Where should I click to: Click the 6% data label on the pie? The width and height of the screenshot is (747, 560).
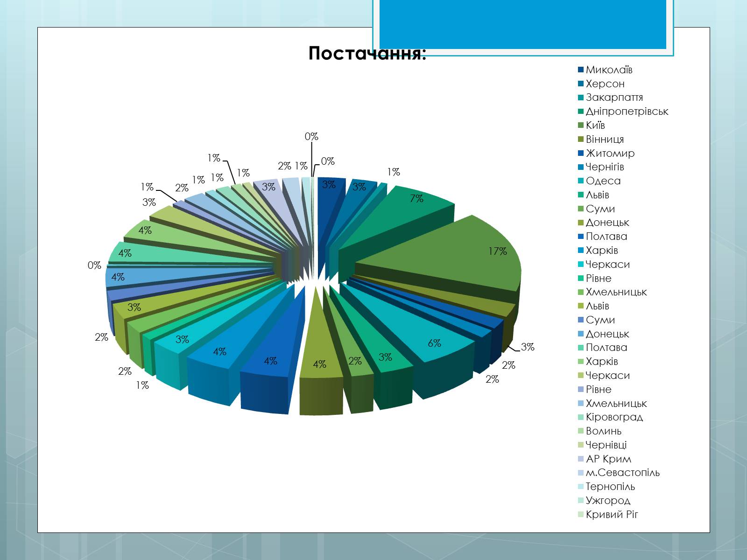tap(434, 343)
